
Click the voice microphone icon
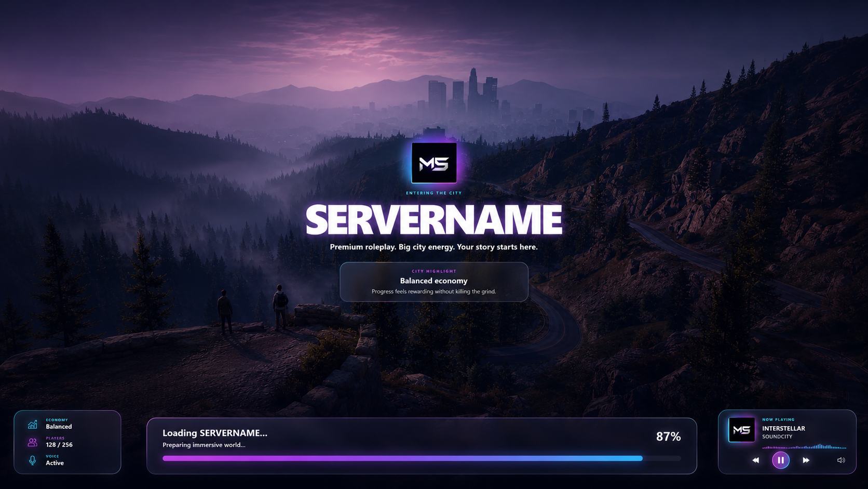(32, 460)
